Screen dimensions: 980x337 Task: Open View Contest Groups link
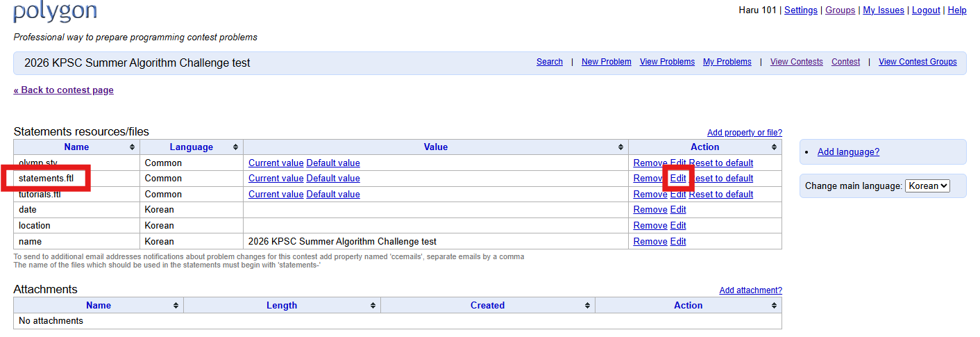[918, 62]
